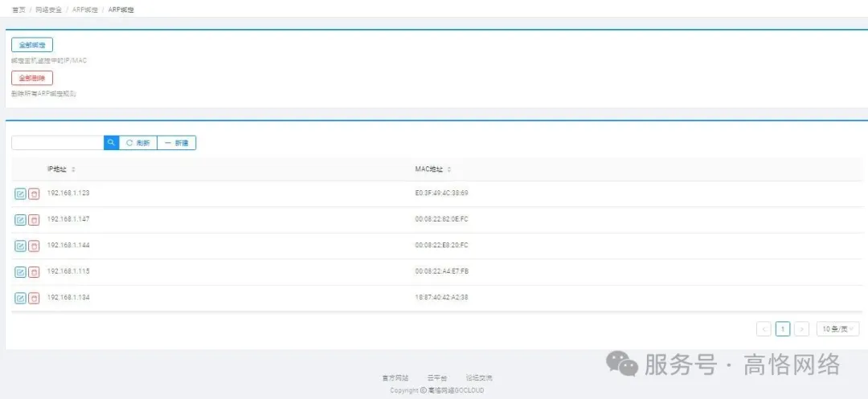Select the IP cell 192.168.1.147
The height and width of the screenshot is (399, 868).
(68, 219)
